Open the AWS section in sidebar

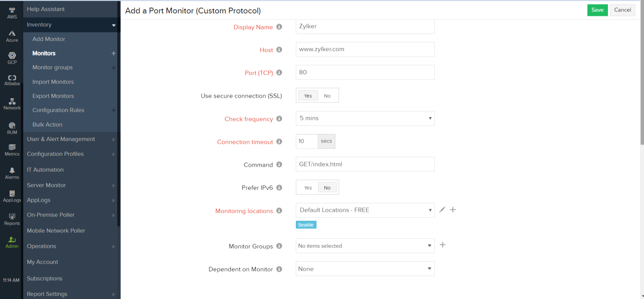coord(12,13)
